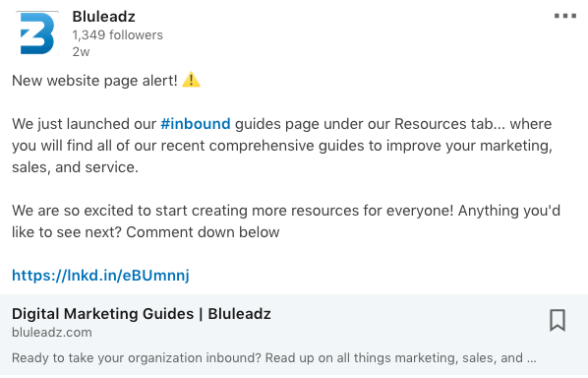Click the 'We are so excited' paragraph

click(286, 221)
